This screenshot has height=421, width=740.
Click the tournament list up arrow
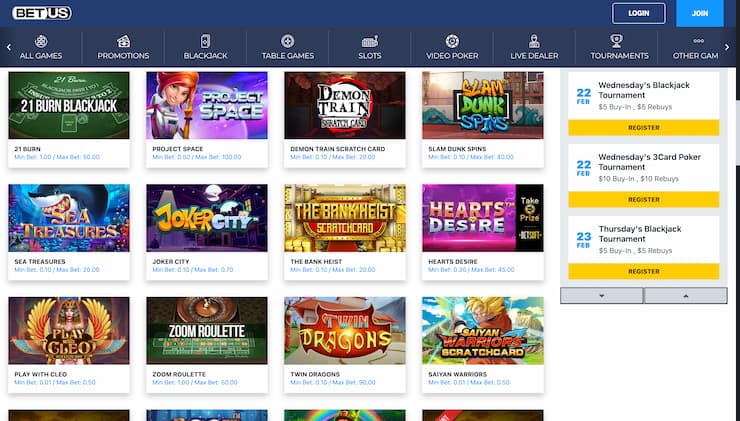[x=686, y=295]
